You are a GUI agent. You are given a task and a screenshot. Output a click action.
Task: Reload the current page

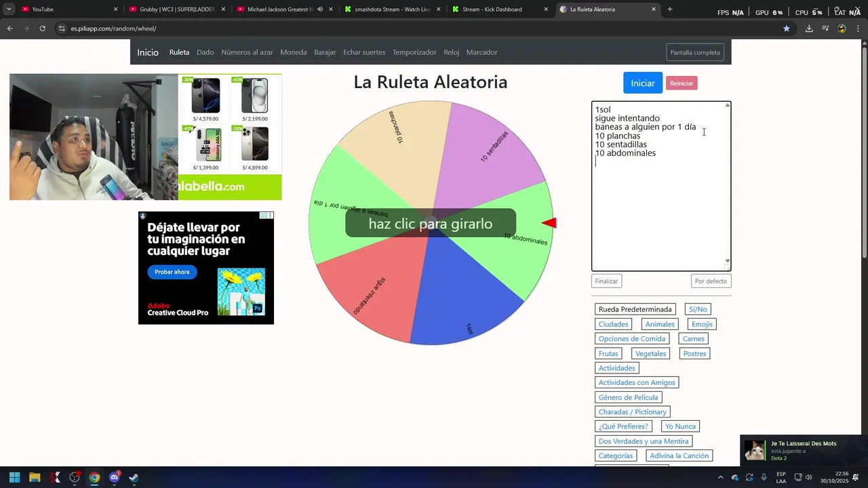(42, 28)
